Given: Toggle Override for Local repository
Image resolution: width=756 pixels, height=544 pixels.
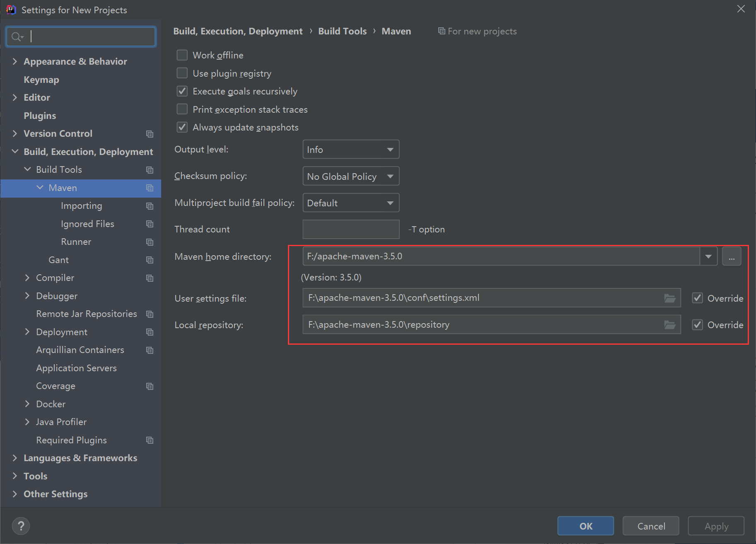Looking at the screenshot, I should coord(698,325).
